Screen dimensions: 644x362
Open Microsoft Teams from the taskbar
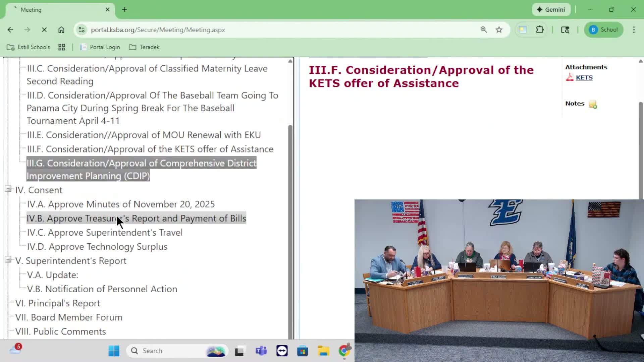tap(261, 351)
